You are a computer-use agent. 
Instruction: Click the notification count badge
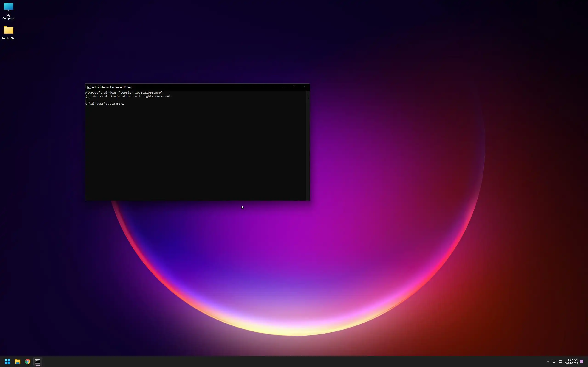click(582, 361)
